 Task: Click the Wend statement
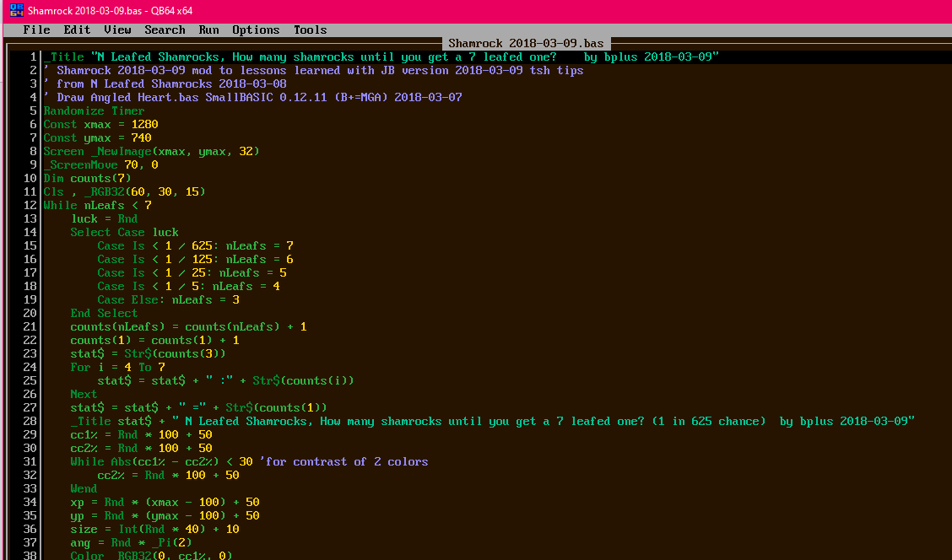[x=84, y=488]
